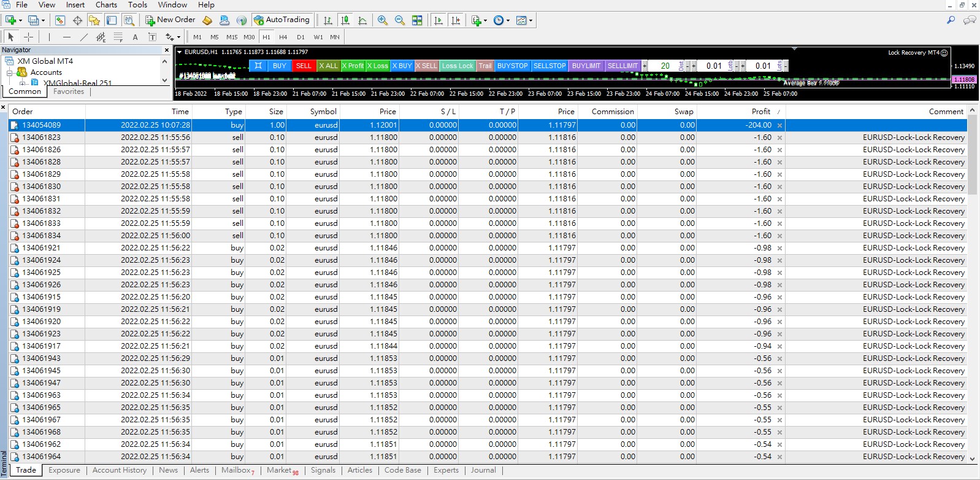Open the new chart dropdown arrow

coord(20,20)
